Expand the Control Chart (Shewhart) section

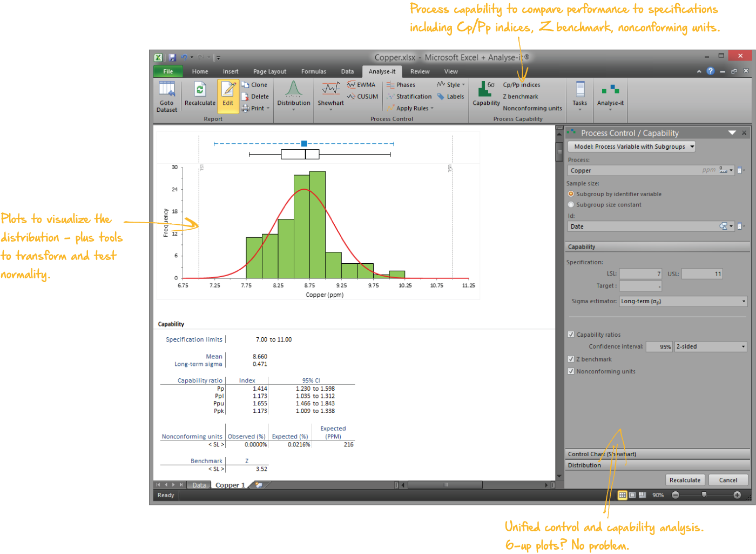(657, 454)
